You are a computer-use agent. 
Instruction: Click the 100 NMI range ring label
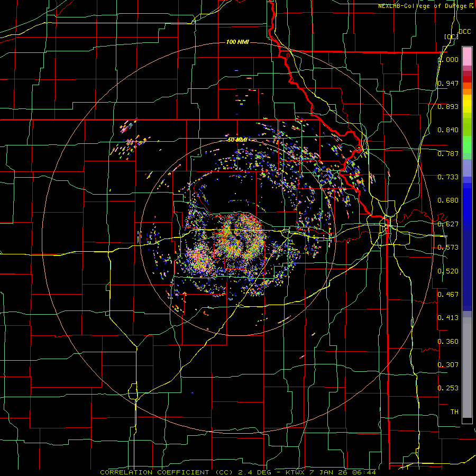pos(237,42)
